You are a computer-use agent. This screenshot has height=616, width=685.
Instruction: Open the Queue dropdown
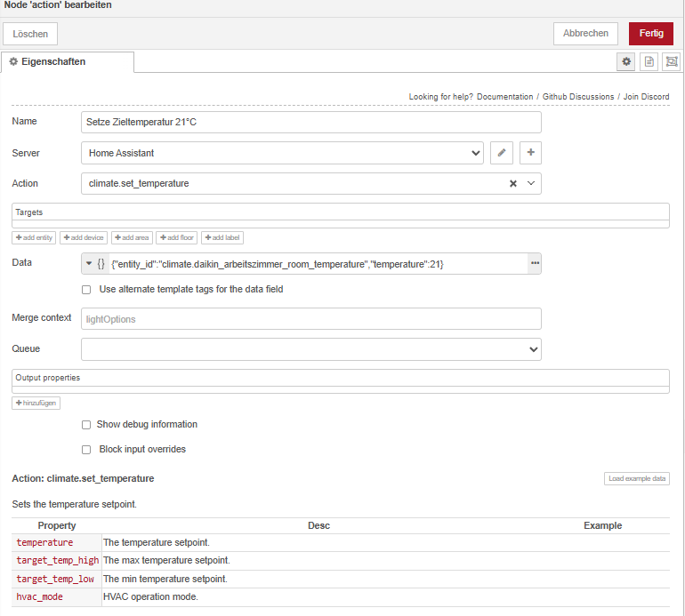point(310,349)
